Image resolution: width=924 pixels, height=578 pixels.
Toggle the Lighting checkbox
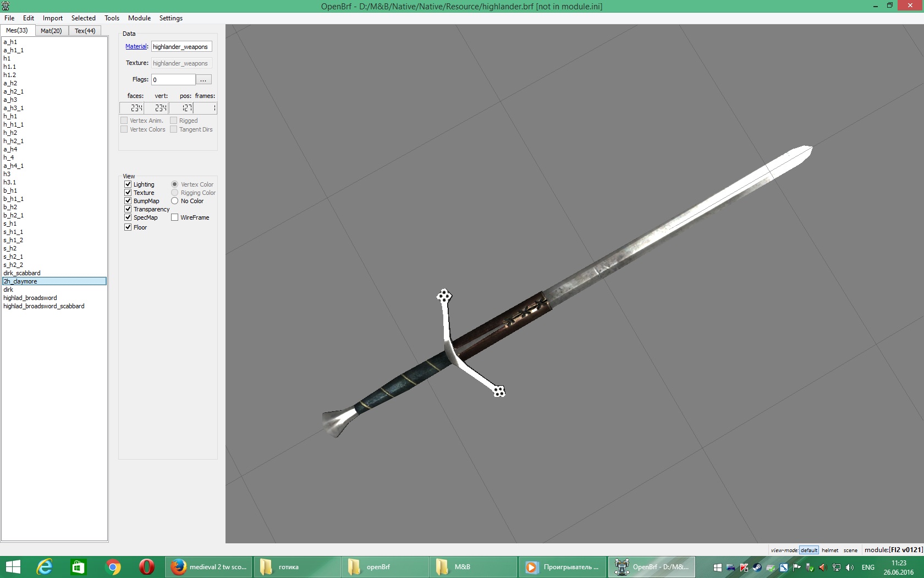(128, 184)
